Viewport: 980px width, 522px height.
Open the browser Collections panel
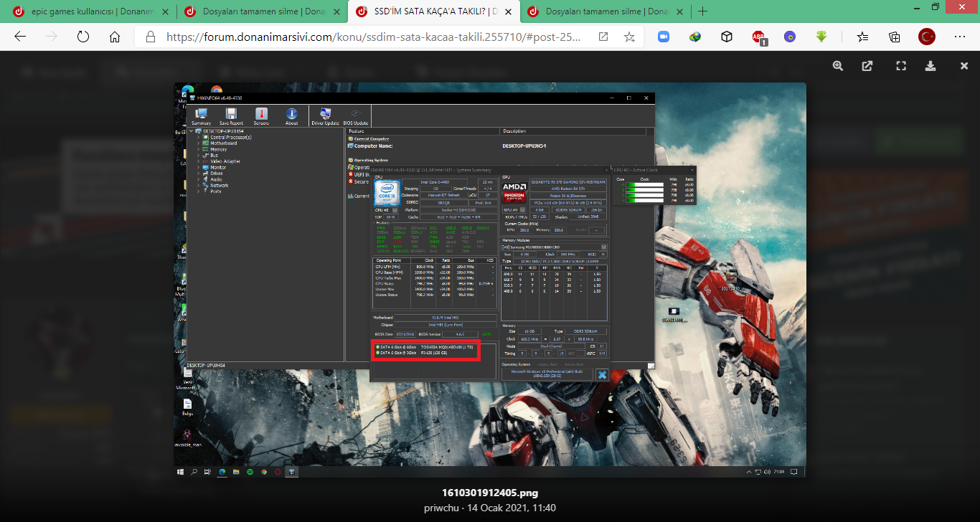pyautogui.click(x=895, y=37)
